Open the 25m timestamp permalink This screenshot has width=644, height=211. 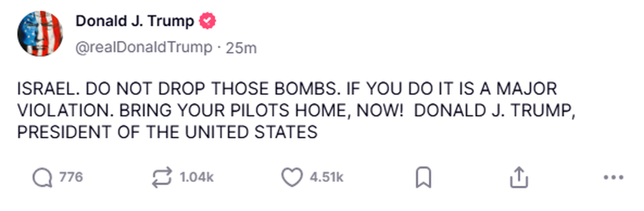click(241, 48)
